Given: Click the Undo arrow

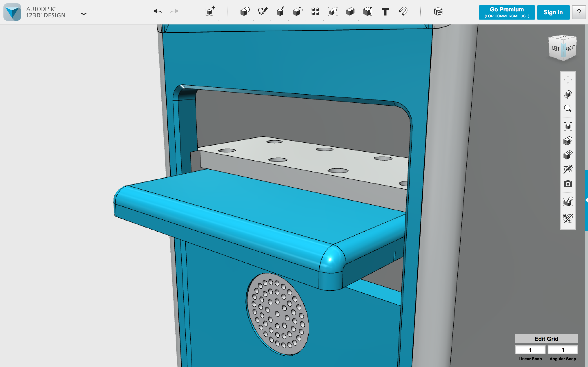Looking at the screenshot, I should click(x=157, y=11).
